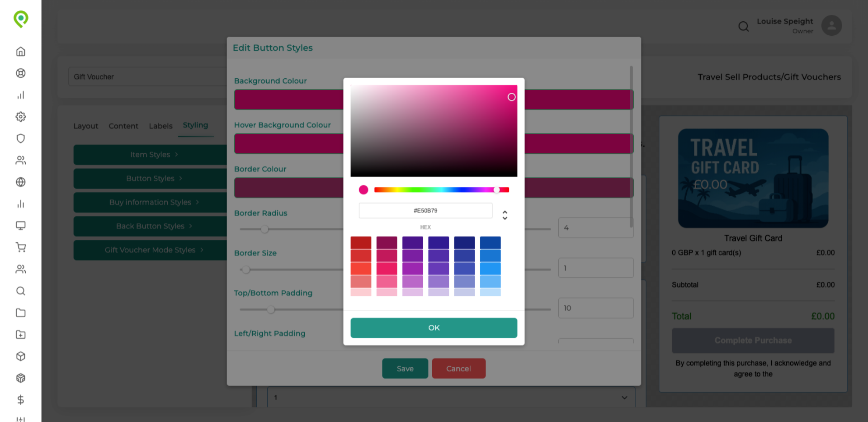Image resolution: width=868 pixels, height=422 pixels.
Task: Switch to the Labels tab
Action: pyautogui.click(x=160, y=126)
